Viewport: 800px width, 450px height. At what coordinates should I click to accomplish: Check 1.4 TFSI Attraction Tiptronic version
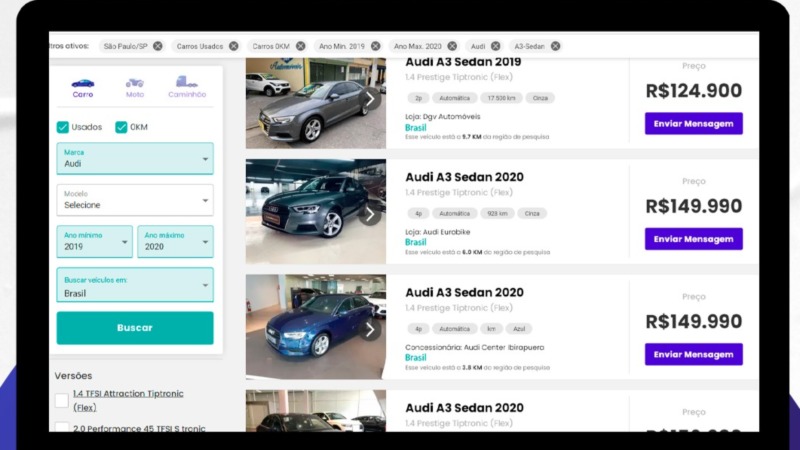pos(62,401)
